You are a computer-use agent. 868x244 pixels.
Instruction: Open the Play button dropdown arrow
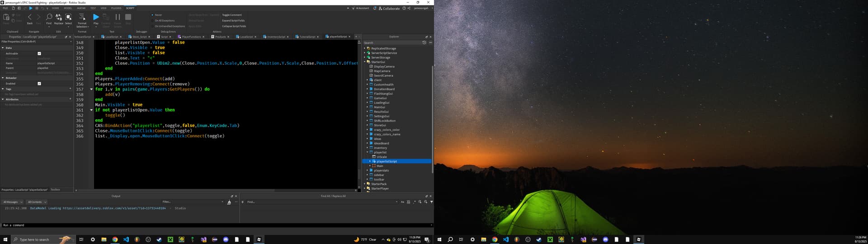(x=96, y=27)
